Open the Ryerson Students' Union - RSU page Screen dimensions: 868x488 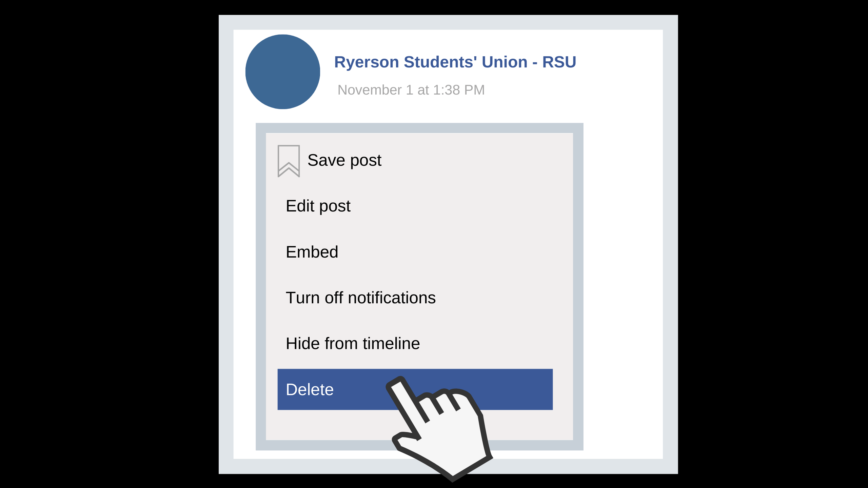[455, 62]
